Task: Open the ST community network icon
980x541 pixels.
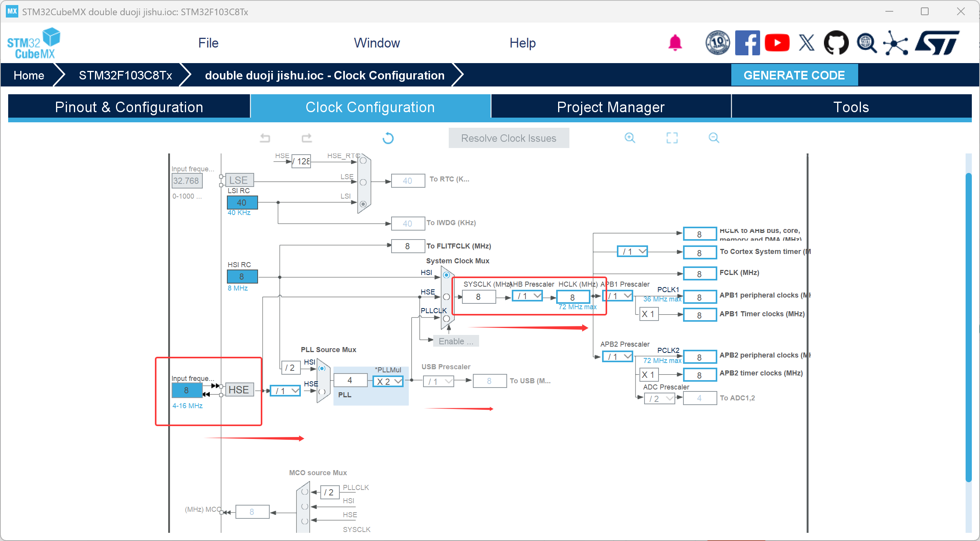Action: pyautogui.click(x=896, y=43)
